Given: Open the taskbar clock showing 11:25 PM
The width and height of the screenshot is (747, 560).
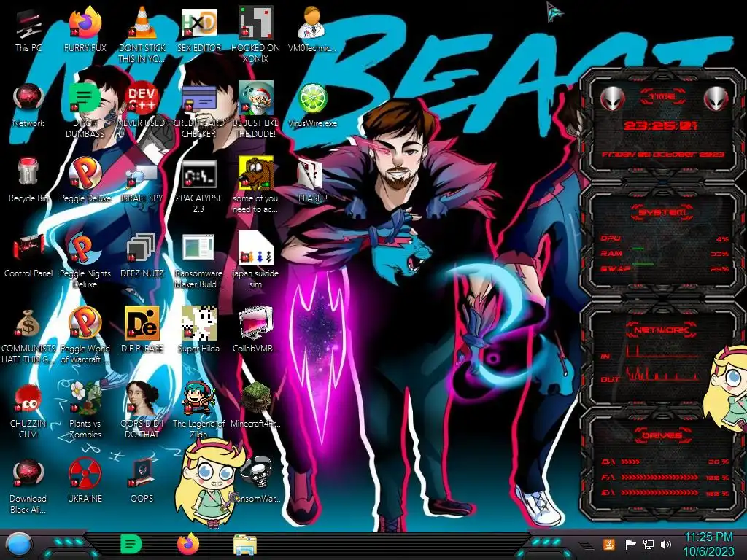Looking at the screenshot, I should click(x=708, y=544).
